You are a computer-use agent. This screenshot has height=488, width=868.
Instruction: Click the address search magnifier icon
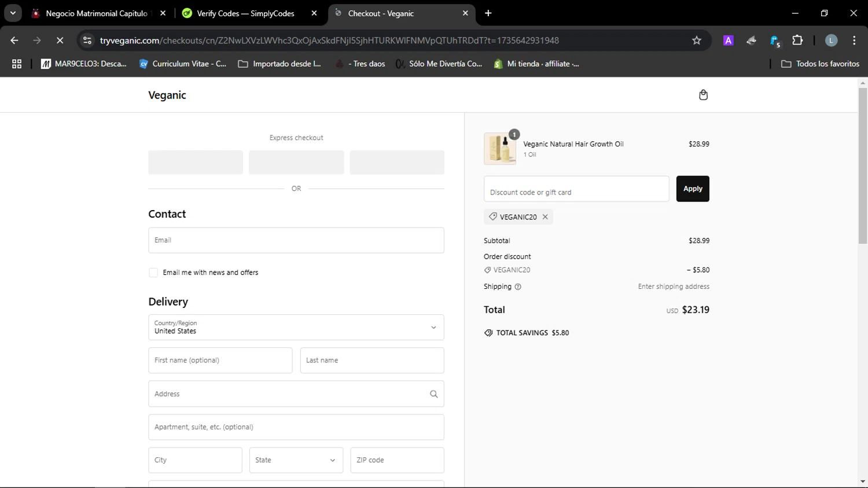click(x=433, y=394)
